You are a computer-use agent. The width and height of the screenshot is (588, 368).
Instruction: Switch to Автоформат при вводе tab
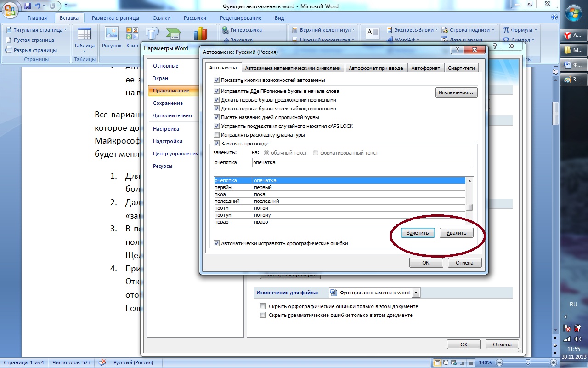375,68
